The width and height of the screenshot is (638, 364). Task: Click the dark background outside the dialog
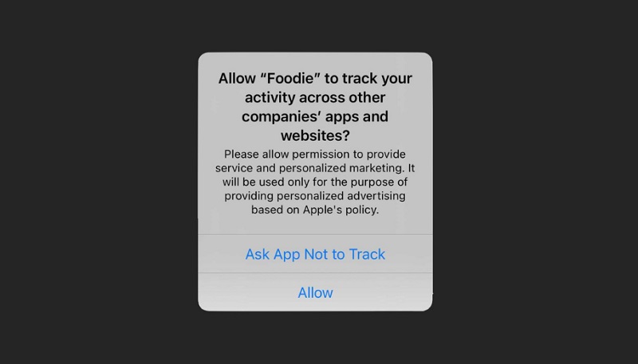click(x=97, y=183)
